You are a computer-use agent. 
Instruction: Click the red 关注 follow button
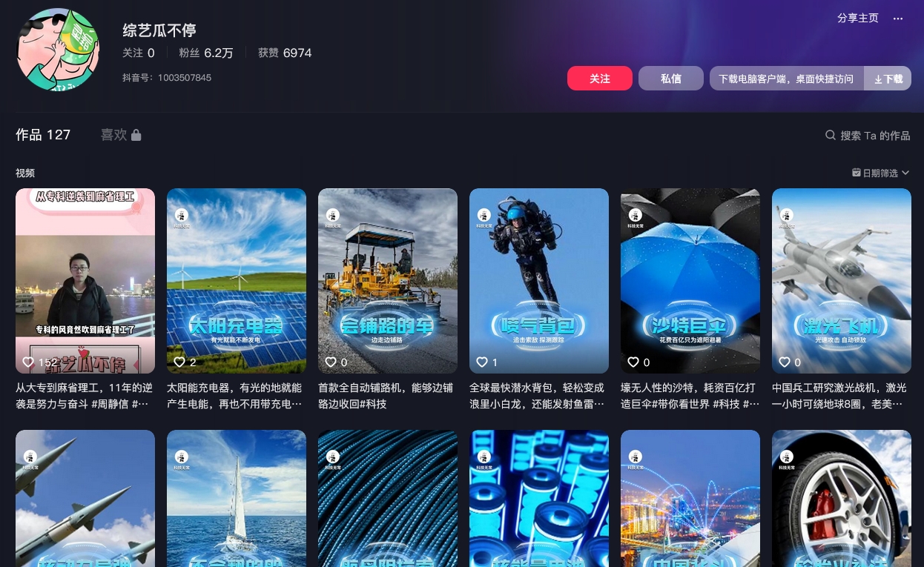click(600, 79)
